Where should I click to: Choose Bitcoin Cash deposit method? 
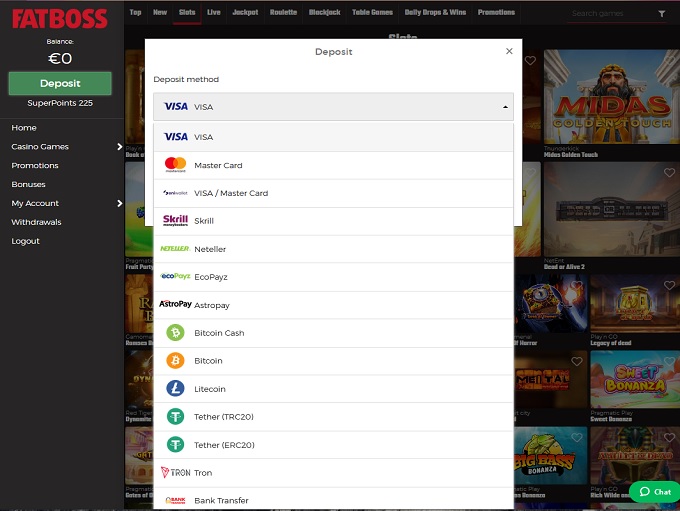[x=333, y=333]
